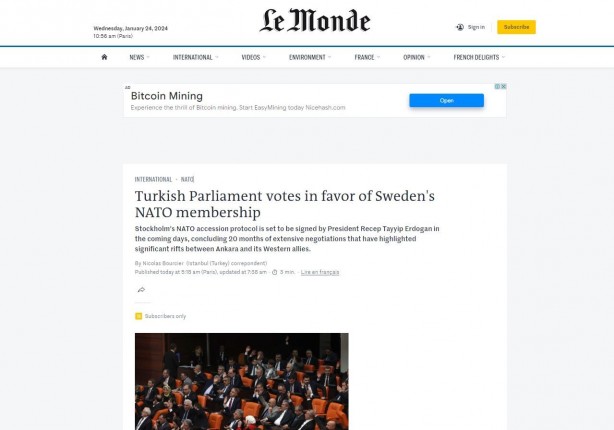614x430 pixels.
Task: Follow the "Lire en français" link
Action: pyautogui.click(x=320, y=272)
